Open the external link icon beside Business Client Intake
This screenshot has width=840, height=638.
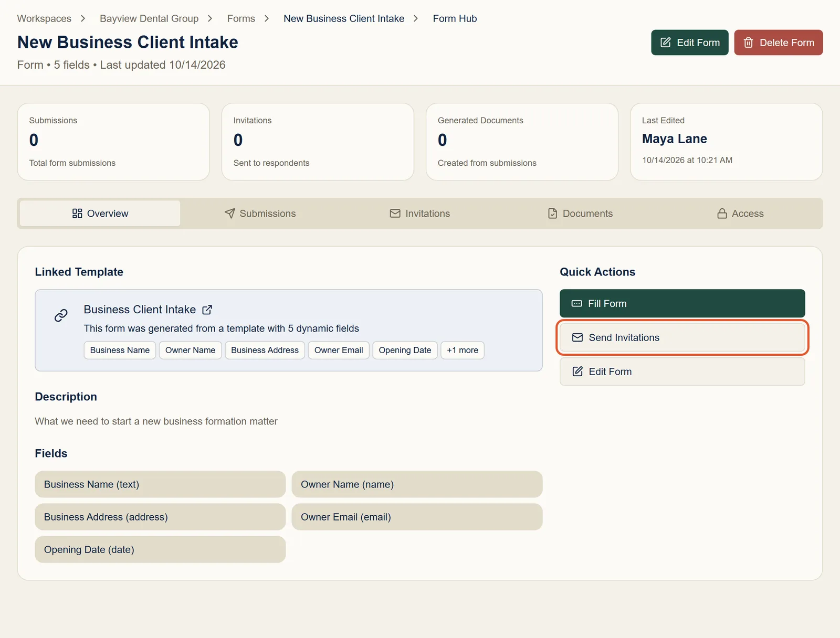pos(207,310)
